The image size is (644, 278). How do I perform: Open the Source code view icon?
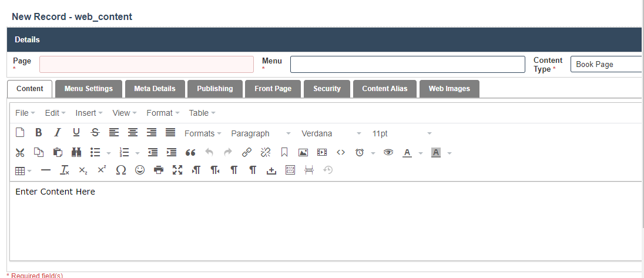[341, 152]
